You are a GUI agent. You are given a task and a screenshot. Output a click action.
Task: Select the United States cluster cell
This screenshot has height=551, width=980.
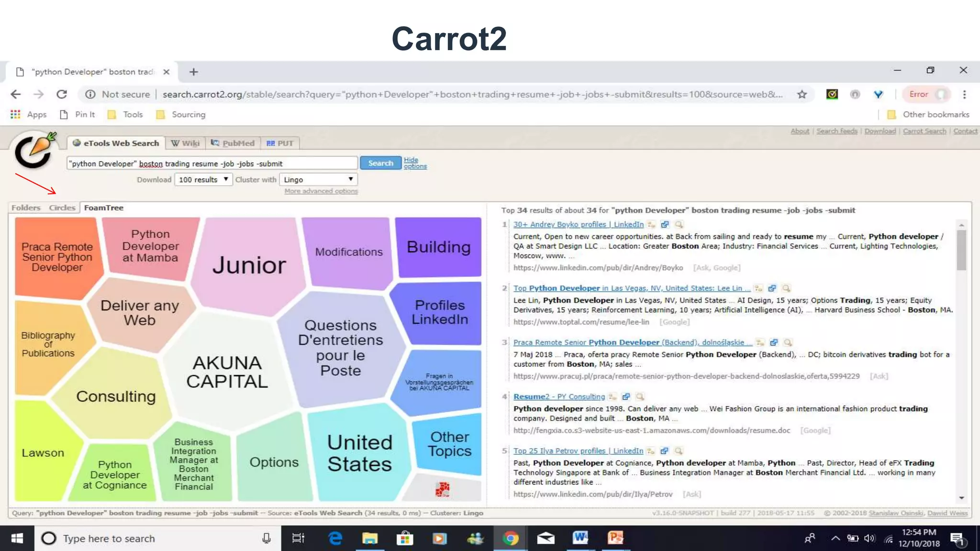pos(359,453)
